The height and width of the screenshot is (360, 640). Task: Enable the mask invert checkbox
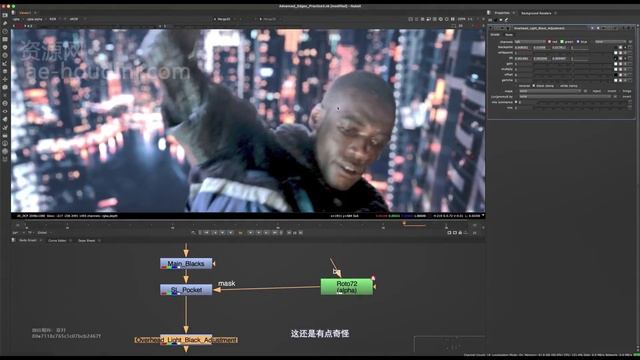coord(605,91)
